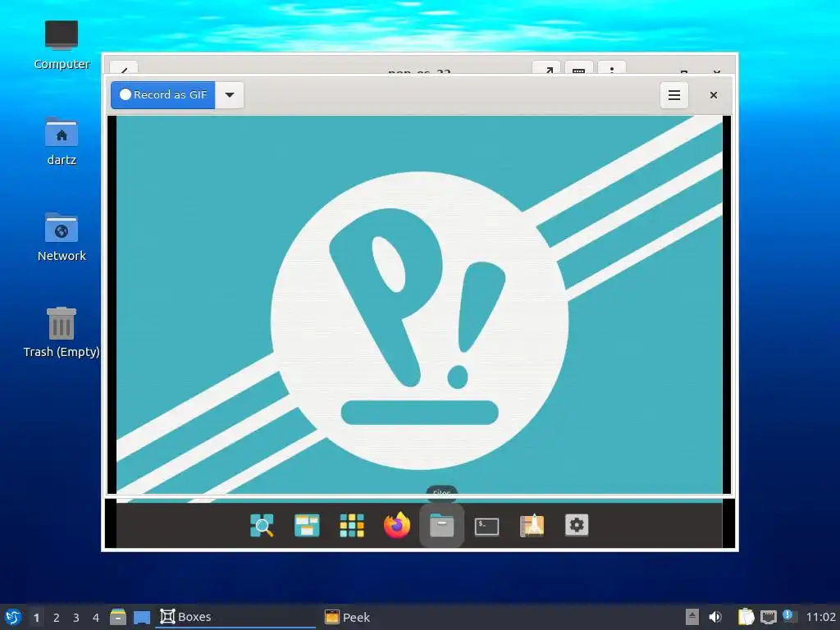Switch to workspace 2 in the pager
Image resolution: width=840 pixels, height=630 pixels.
pos(57,618)
